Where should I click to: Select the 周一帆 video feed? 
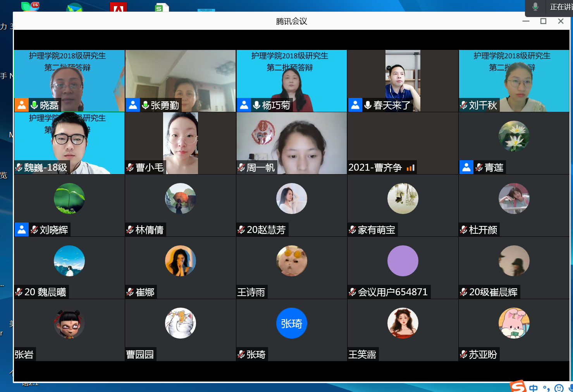[291, 143]
